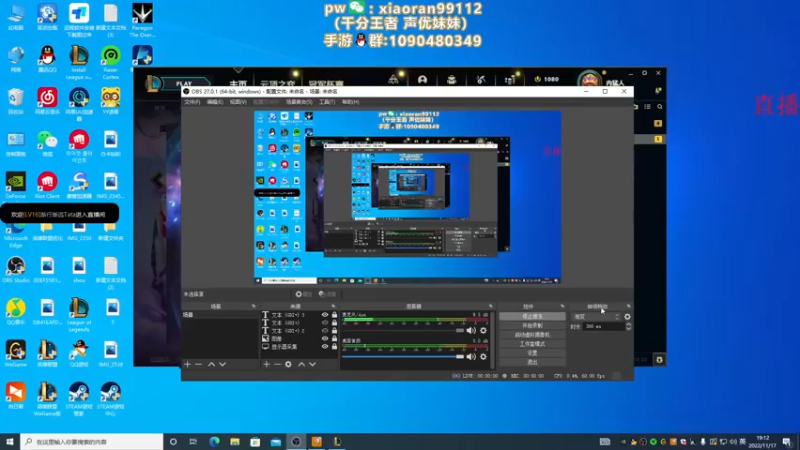800x450 pixels.
Task: Open QQ音乐 desktop icon
Action: pyautogui.click(x=16, y=312)
